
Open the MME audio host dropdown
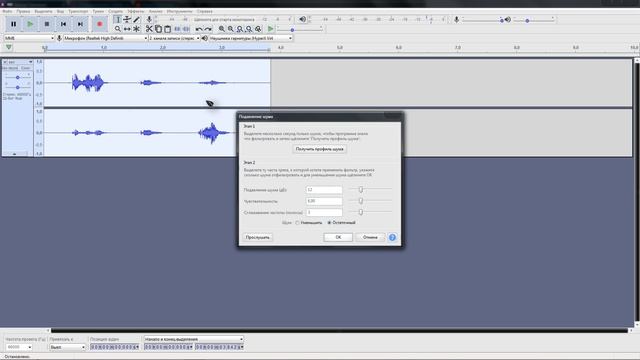coord(29,38)
